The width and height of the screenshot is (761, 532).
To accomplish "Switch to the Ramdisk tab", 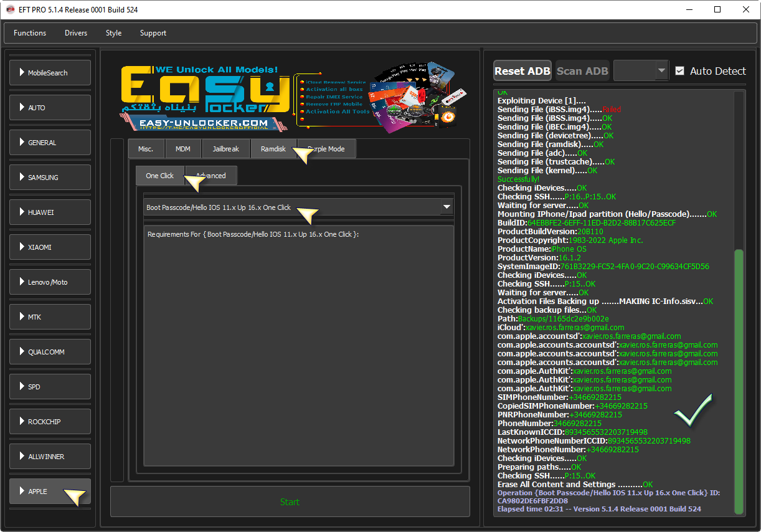I will click(273, 149).
